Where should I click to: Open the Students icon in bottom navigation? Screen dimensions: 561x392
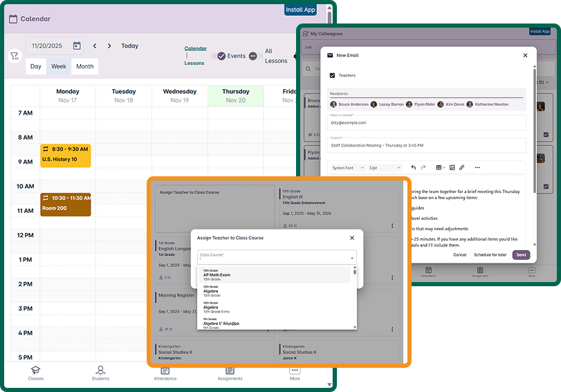[x=100, y=373]
